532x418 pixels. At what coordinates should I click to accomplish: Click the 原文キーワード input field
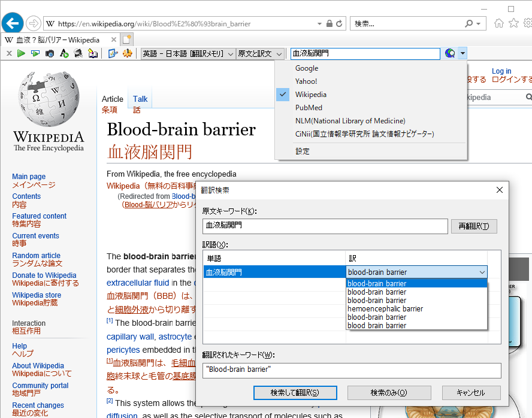point(325,226)
